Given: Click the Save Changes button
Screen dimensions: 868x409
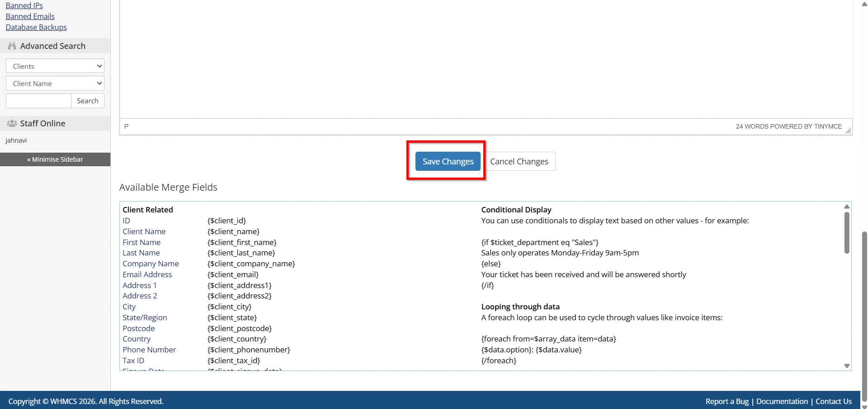Looking at the screenshot, I should click(x=448, y=161).
